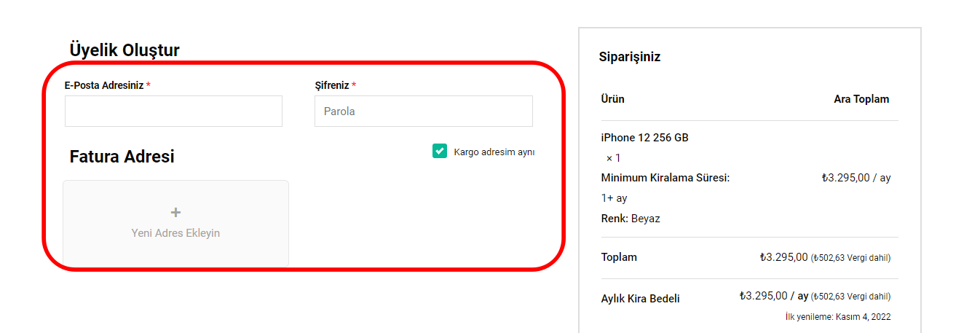The image size is (980, 333).
Task: Click the 'Ara Toplam' column header
Action: coord(861,99)
